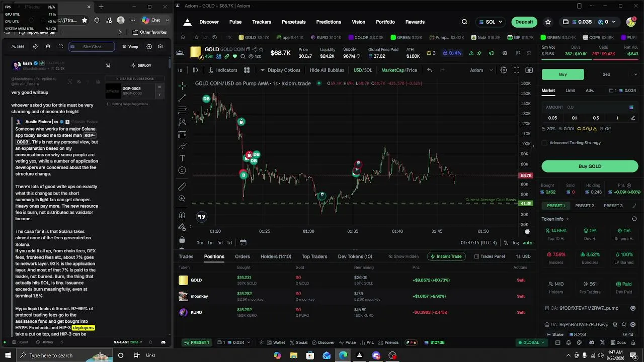Select the chart zoom-in tool
Screen dimensions: 644x362
click(182, 199)
